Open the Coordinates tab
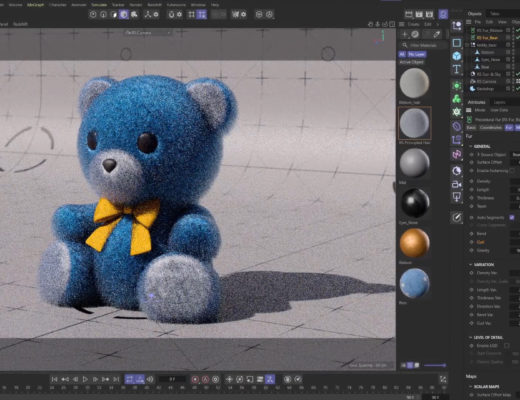The image size is (520, 400). [x=491, y=128]
